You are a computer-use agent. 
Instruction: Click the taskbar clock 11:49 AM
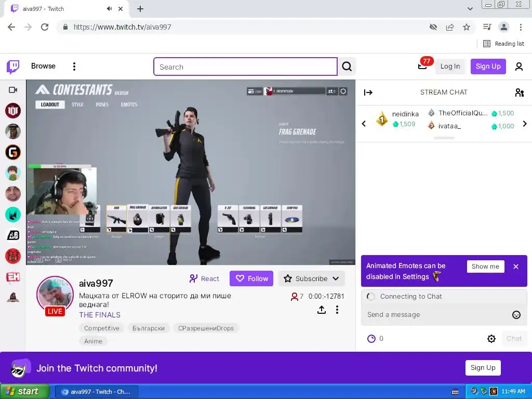click(x=513, y=392)
